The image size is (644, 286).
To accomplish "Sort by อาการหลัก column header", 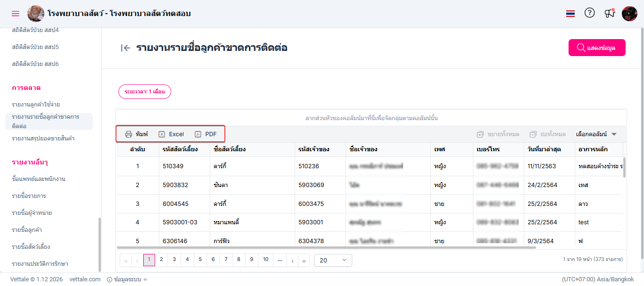I will point(599,149).
